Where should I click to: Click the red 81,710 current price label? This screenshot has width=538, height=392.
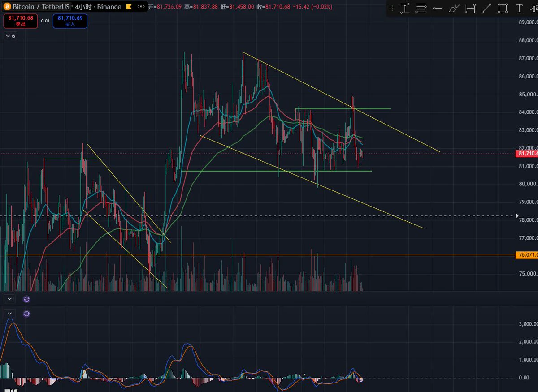pyautogui.click(x=527, y=153)
